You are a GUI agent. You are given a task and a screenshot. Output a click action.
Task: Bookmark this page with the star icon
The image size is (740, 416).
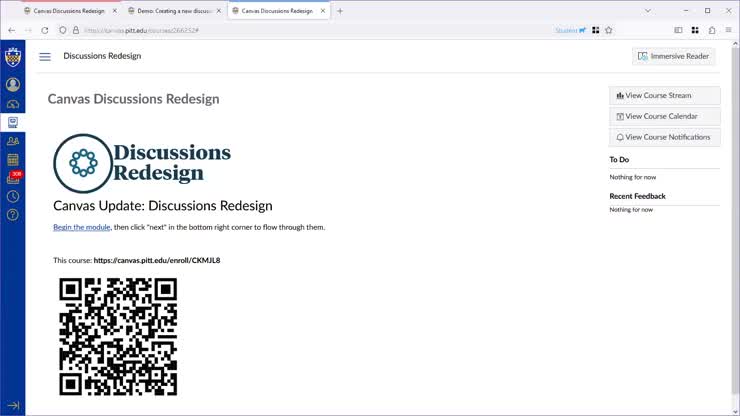(609, 30)
